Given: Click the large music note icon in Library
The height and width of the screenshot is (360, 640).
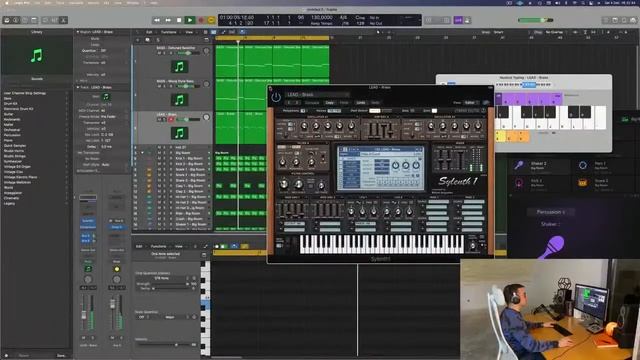Looking at the screenshot, I should tap(37, 55).
